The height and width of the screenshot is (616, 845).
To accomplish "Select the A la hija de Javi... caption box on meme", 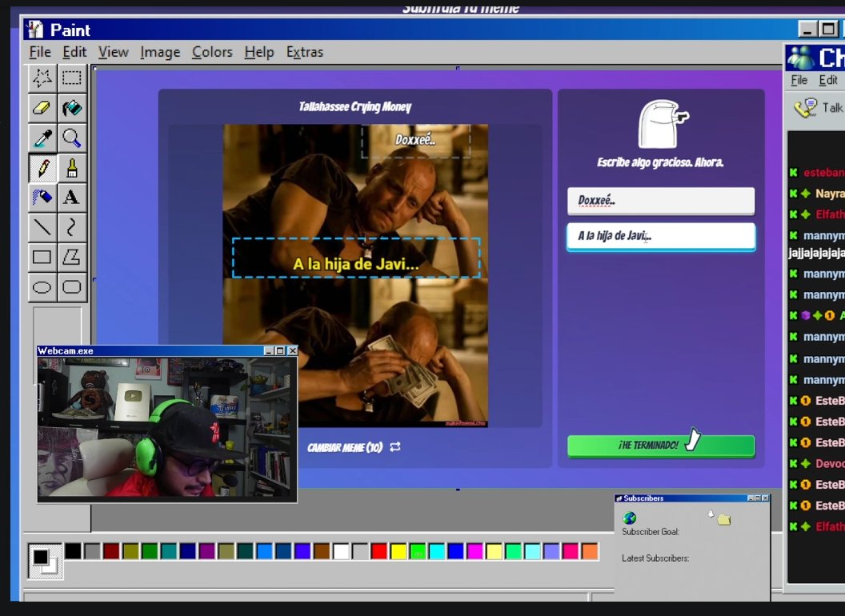I will point(355,258).
